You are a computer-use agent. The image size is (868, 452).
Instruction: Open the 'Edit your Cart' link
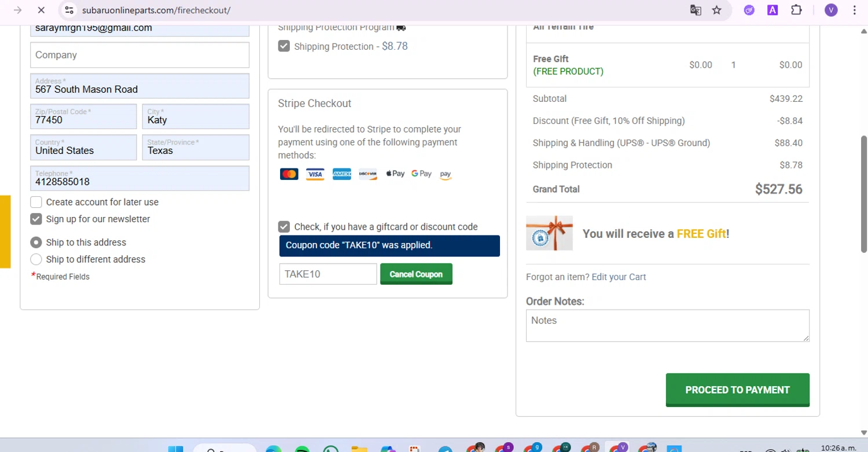pyautogui.click(x=619, y=277)
